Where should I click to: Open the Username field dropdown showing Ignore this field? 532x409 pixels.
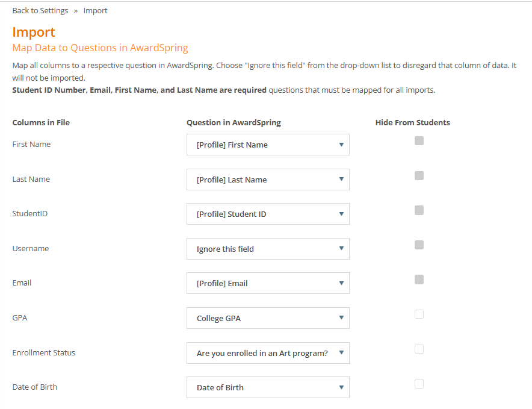[267, 249]
